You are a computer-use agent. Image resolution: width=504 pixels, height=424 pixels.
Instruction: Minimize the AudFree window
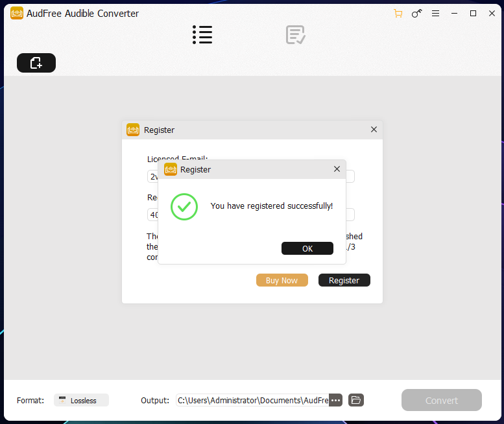(x=454, y=14)
